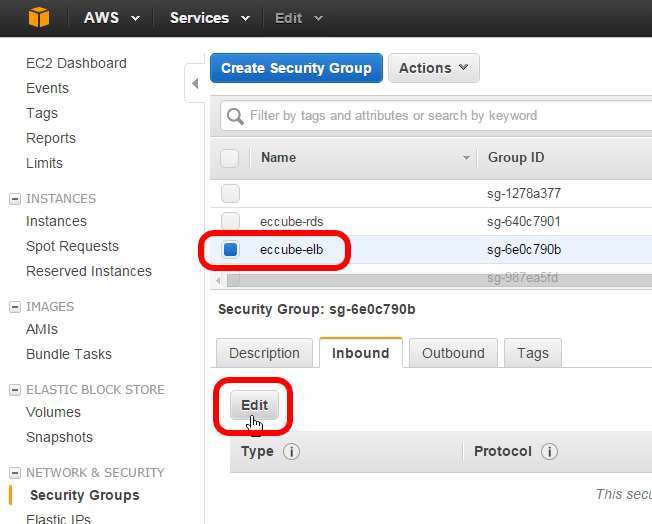Click the orange AWS cube logo

39,17
